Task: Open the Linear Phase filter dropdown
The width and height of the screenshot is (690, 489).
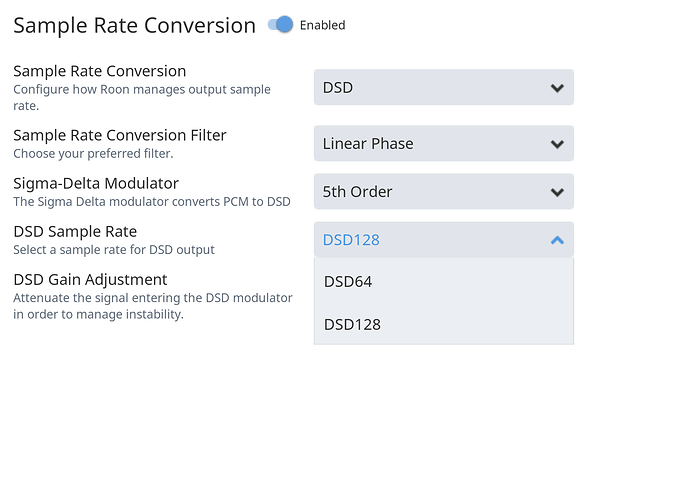Action: click(444, 143)
